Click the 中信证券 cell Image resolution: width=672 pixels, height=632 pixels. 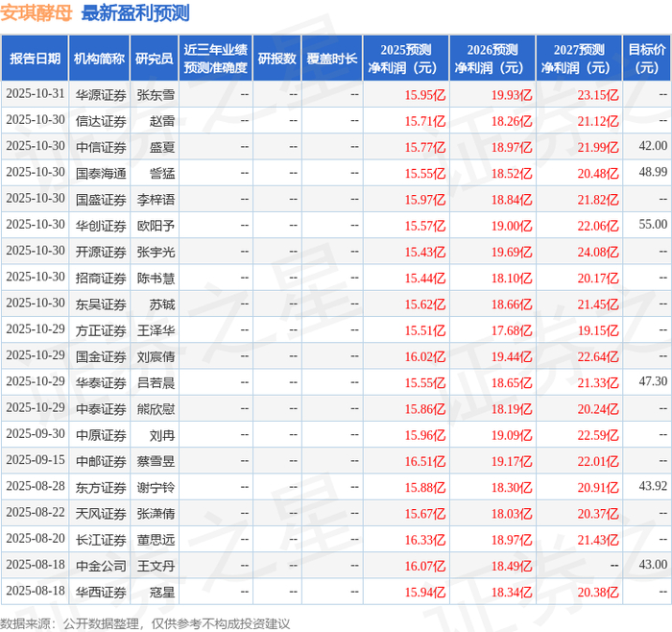pyautogui.click(x=101, y=147)
